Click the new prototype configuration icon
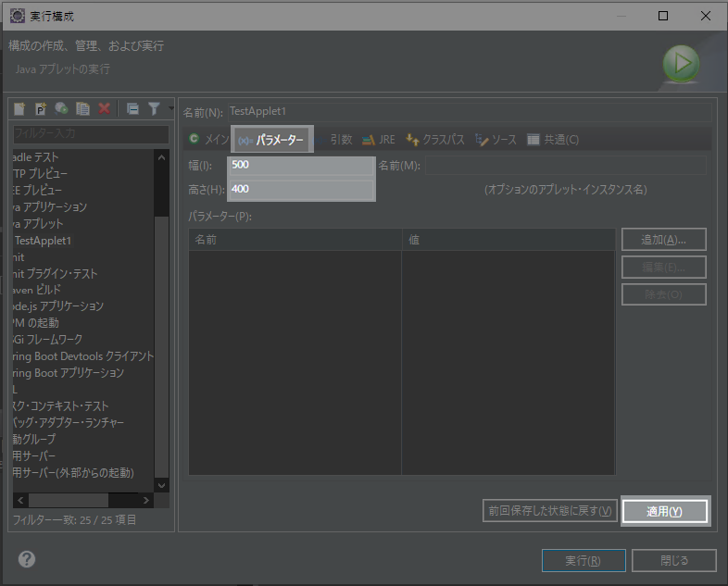Screen dimensions: 728x586 coord(41,108)
